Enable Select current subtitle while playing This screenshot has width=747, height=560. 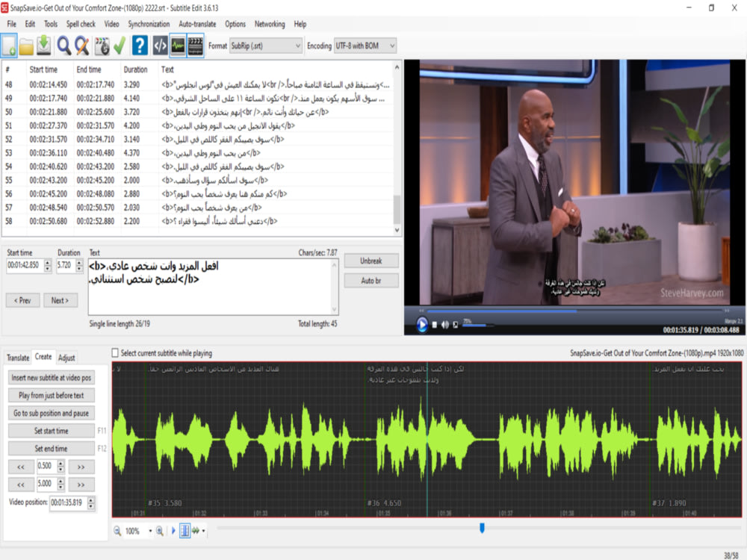[x=114, y=352]
